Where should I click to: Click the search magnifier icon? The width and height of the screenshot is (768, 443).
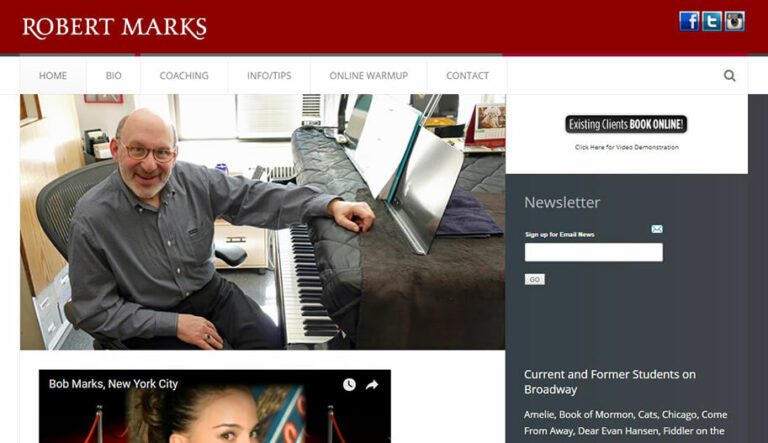[x=729, y=75]
